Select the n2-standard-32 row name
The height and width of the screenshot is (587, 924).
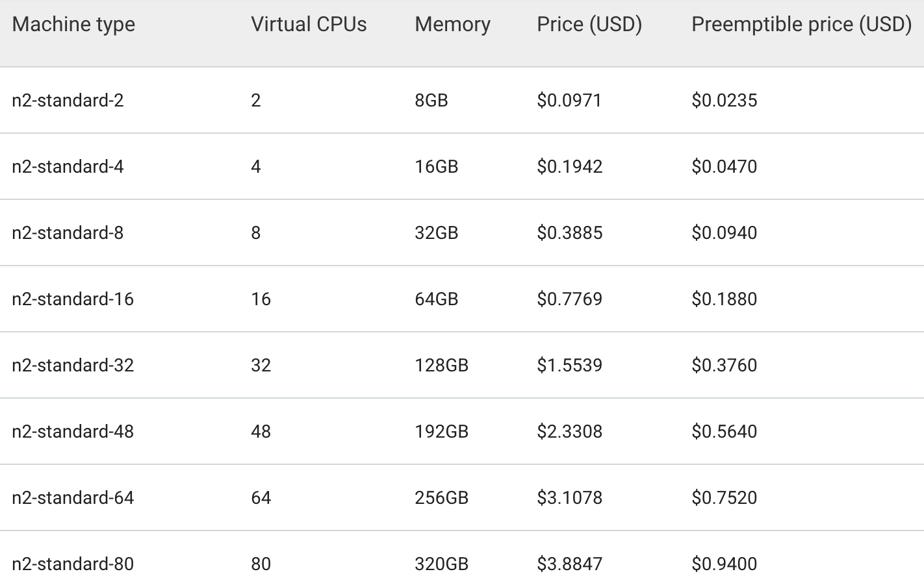73,366
